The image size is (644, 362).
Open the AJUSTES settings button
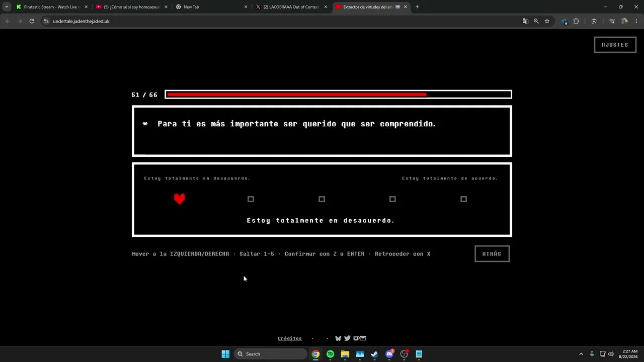click(615, 45)
